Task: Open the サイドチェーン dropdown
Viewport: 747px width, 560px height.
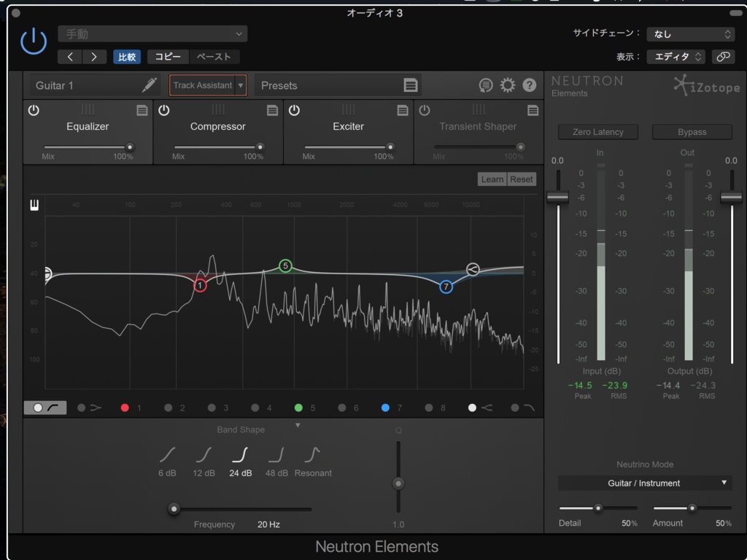Action: coord(690,34)
